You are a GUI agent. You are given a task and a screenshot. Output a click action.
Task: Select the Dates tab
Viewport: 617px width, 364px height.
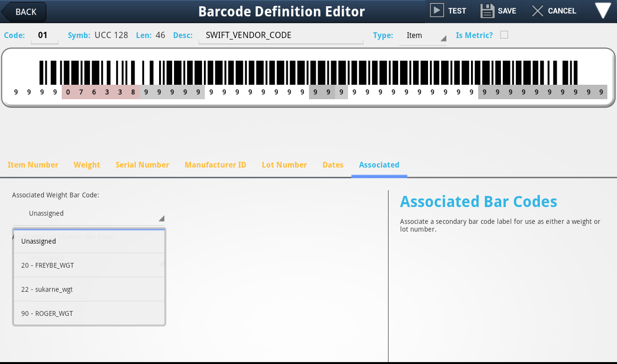(x=333, y=165)
